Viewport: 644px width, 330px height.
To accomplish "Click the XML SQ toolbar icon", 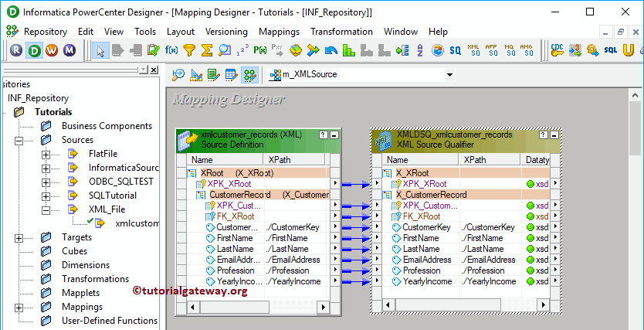I will click(473, 50).
